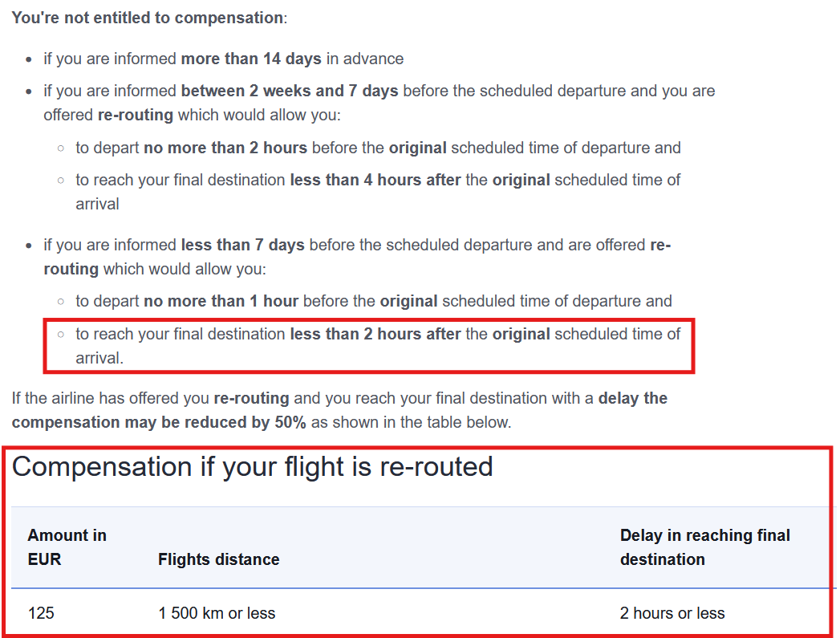This screenshot has height=638, width=840.
Task: Click 'Delay in reaching final destination' column header
Action: coord(705,547)
